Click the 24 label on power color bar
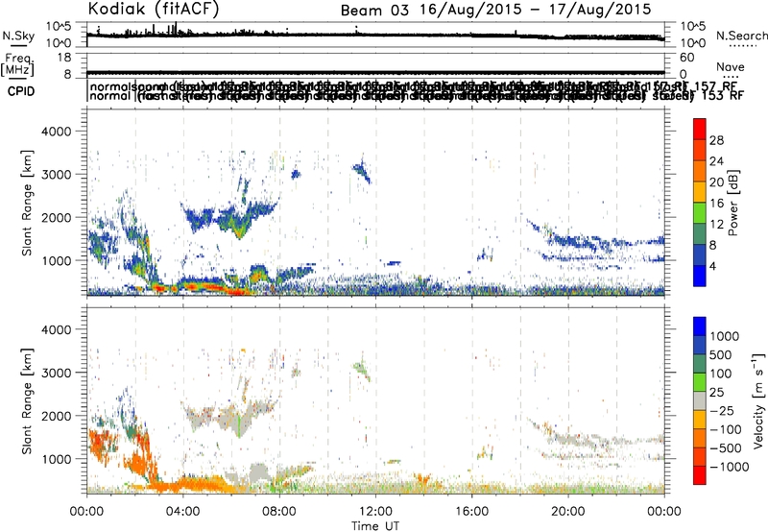 (716, 161)
